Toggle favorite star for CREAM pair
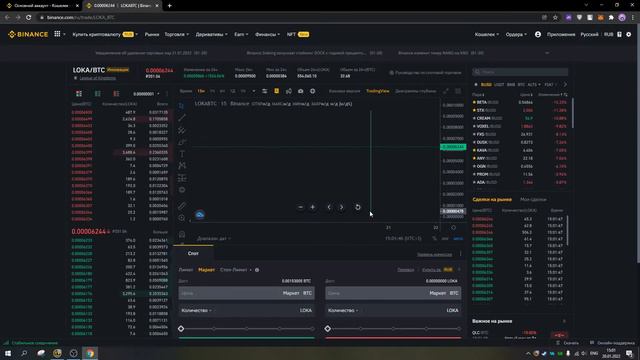 pyautogui.click(x=474, y=118)
